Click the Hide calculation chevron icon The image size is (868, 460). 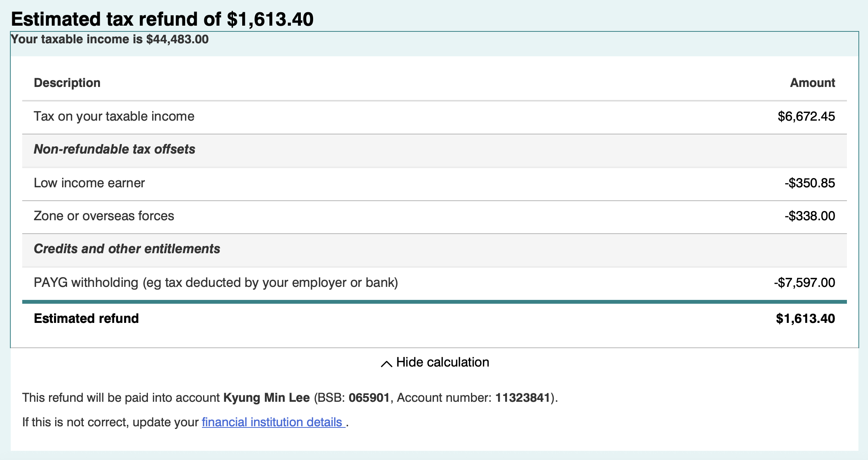(x=386, y=363)
